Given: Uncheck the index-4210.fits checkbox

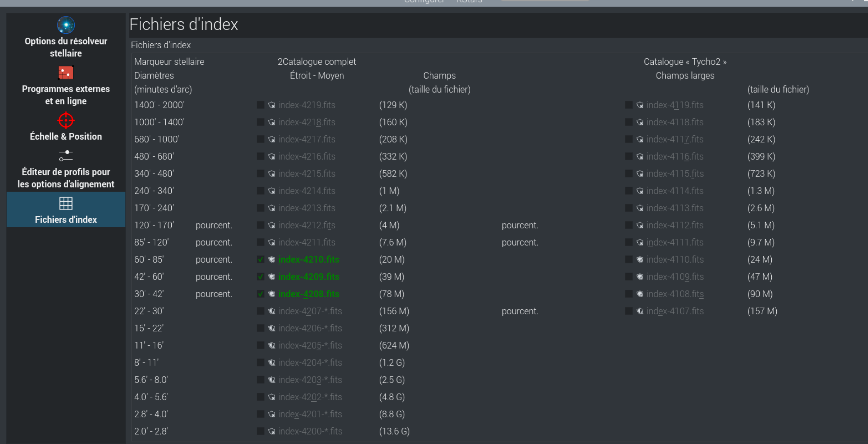Looking at the screenshot, I should (261, 260).
